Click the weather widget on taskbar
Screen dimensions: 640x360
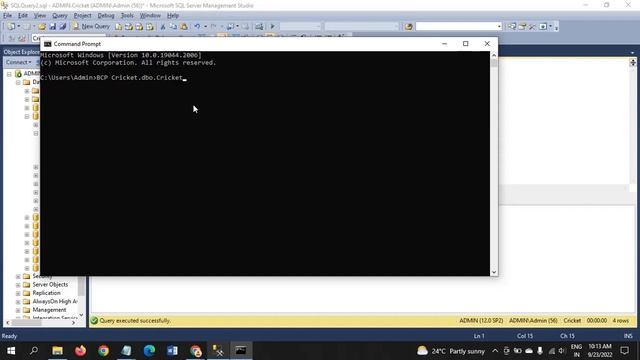point(451,351)
